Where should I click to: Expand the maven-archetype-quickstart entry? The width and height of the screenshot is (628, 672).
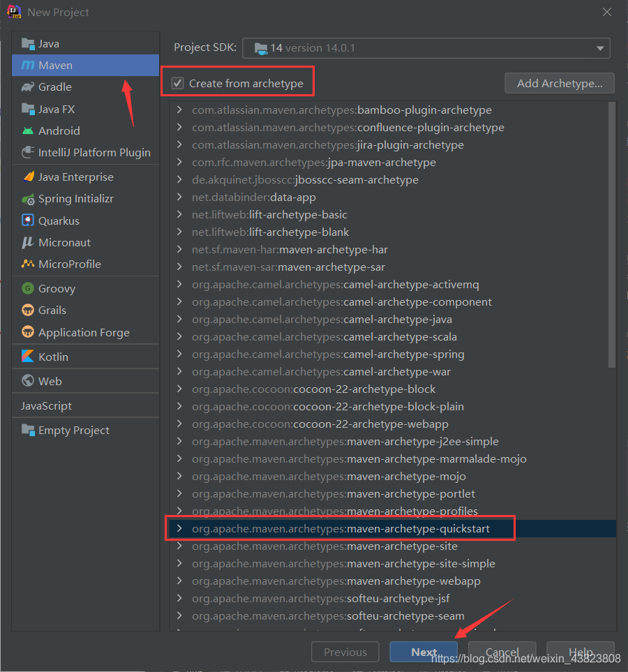(x=179, y=529)
